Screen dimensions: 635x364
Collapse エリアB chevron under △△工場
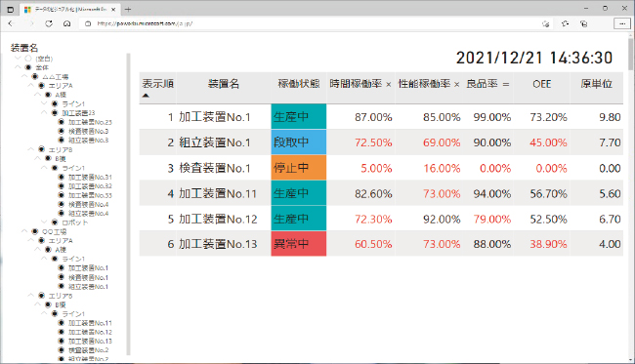click(31, 149)
